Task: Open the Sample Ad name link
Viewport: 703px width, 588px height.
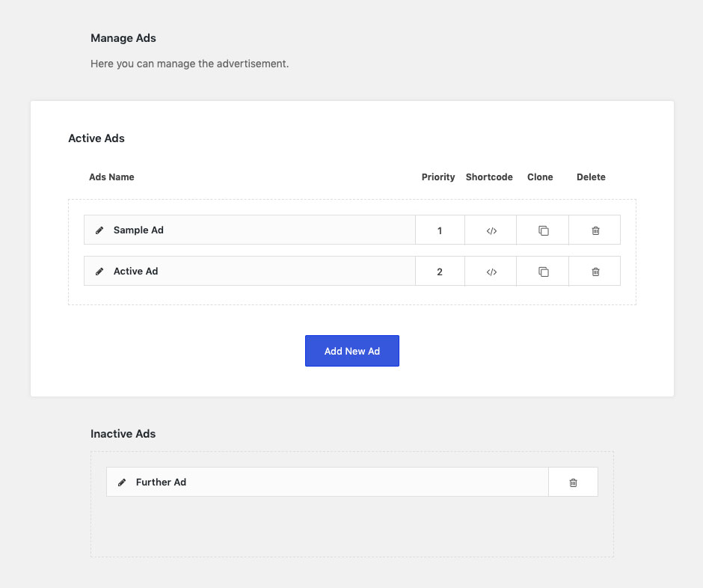Action: [138, 230]
